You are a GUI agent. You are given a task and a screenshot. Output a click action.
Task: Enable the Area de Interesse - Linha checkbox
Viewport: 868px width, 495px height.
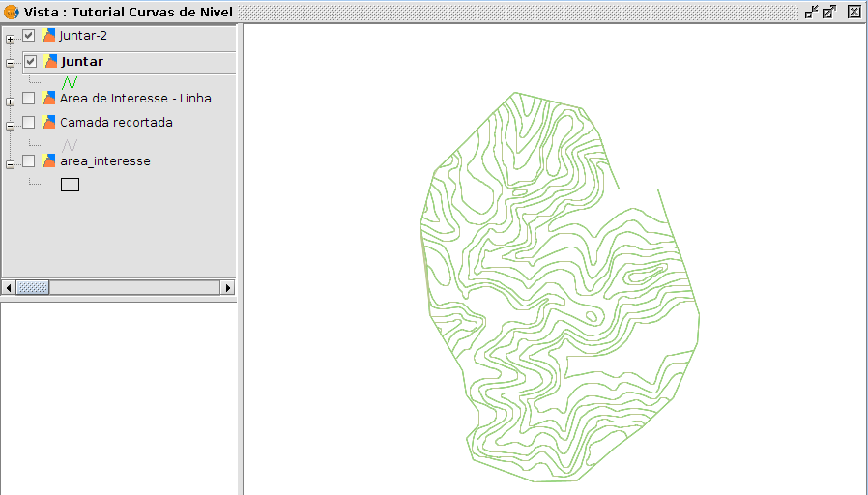click(29, 98)
